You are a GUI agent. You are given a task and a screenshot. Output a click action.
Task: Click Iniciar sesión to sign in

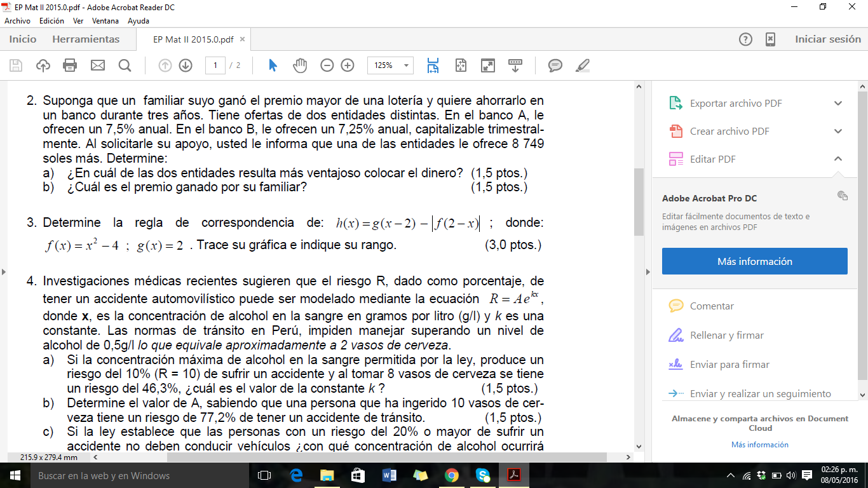click(827, 39)
